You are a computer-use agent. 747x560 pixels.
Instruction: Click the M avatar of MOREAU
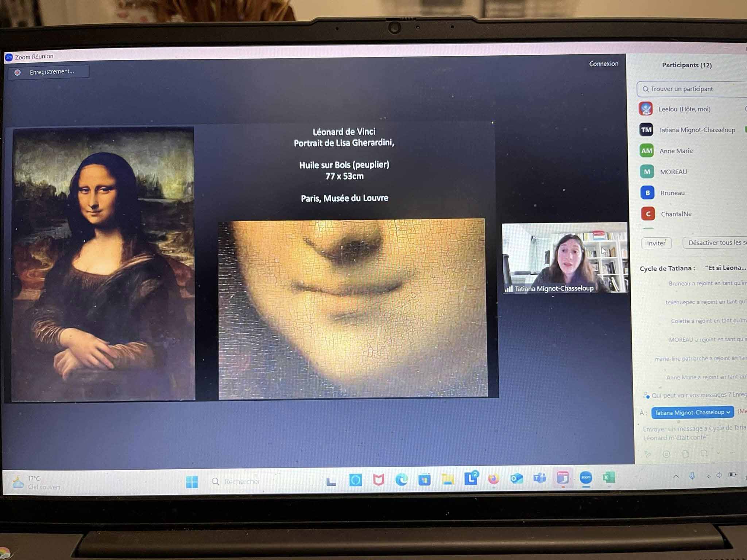coord(647,172)
